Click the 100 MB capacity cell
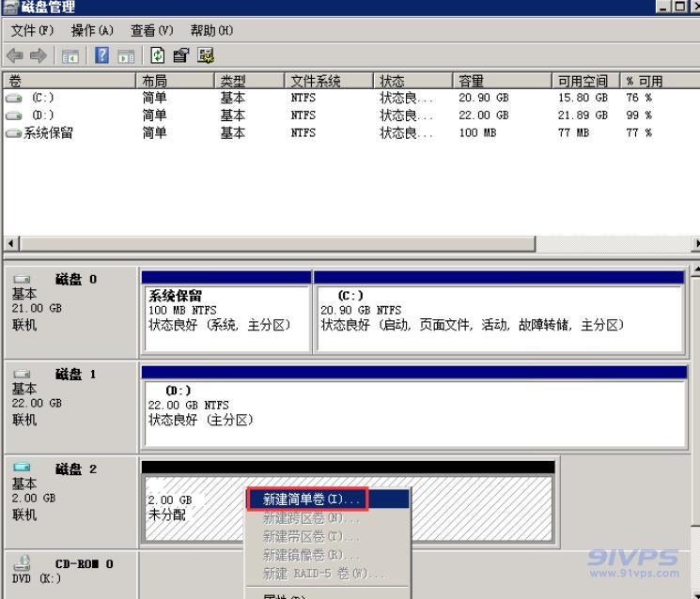 477,132
